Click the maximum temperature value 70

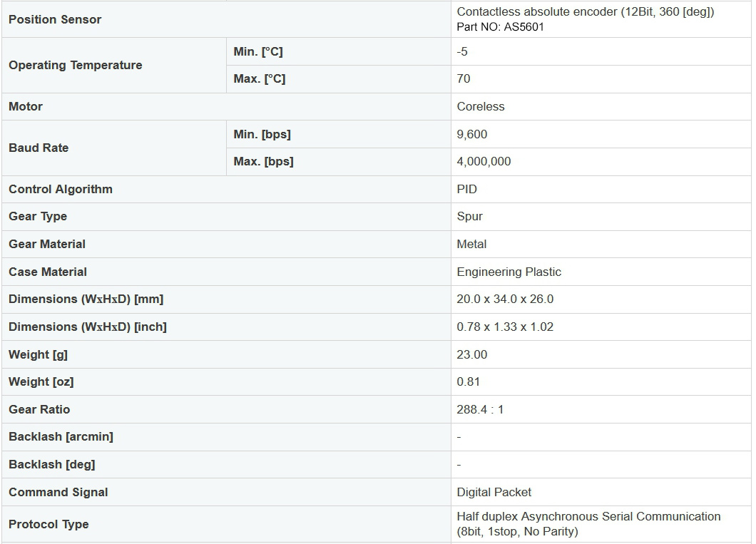pos(464,78)
